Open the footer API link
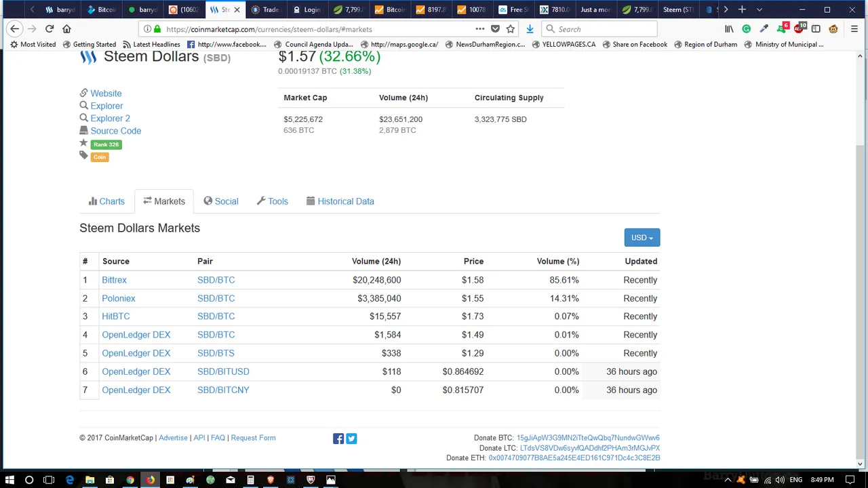Image resolution: width=868 pixels, height=488 pixels. tap(199, 438)
